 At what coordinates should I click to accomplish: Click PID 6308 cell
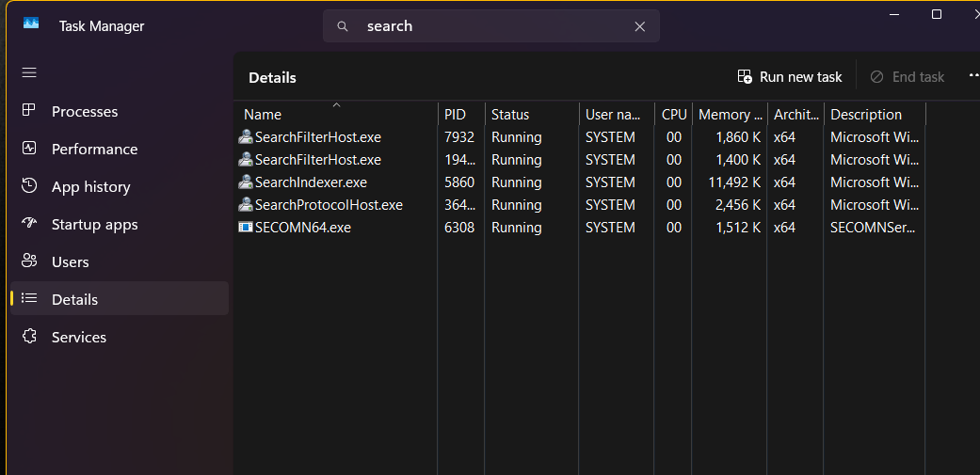(x=459, y=228)
